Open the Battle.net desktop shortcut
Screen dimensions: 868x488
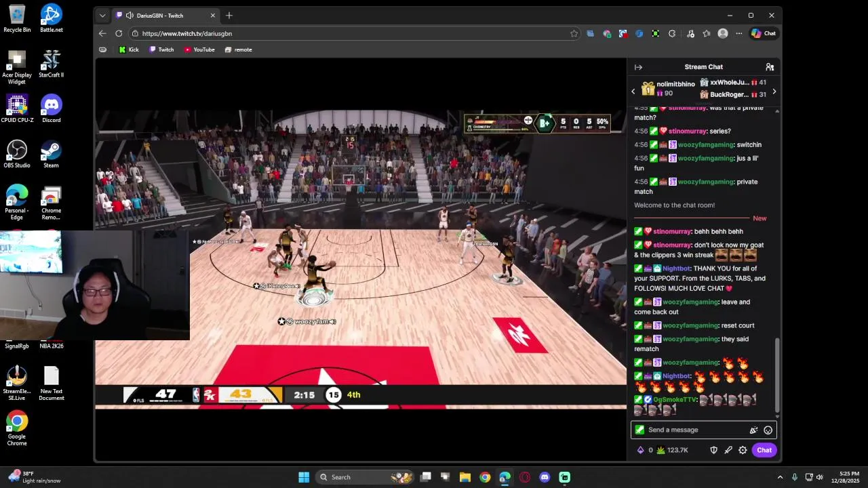point(51,18)
